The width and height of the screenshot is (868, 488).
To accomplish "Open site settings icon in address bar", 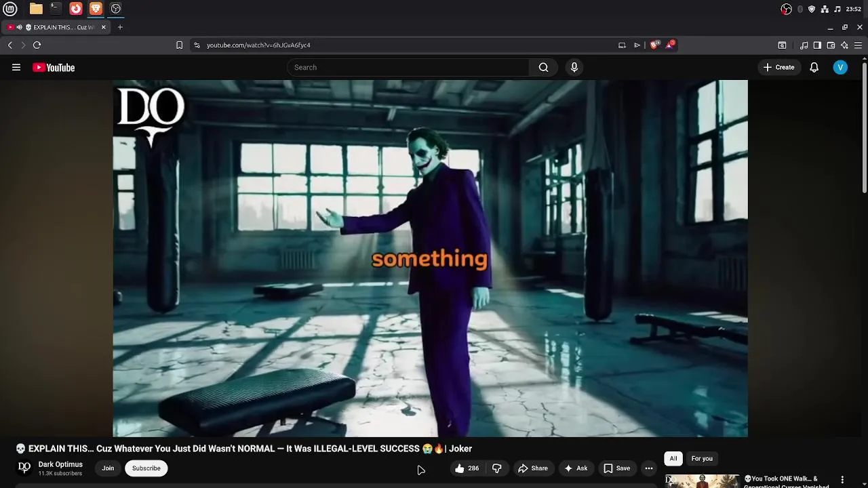I will point(197,45).
